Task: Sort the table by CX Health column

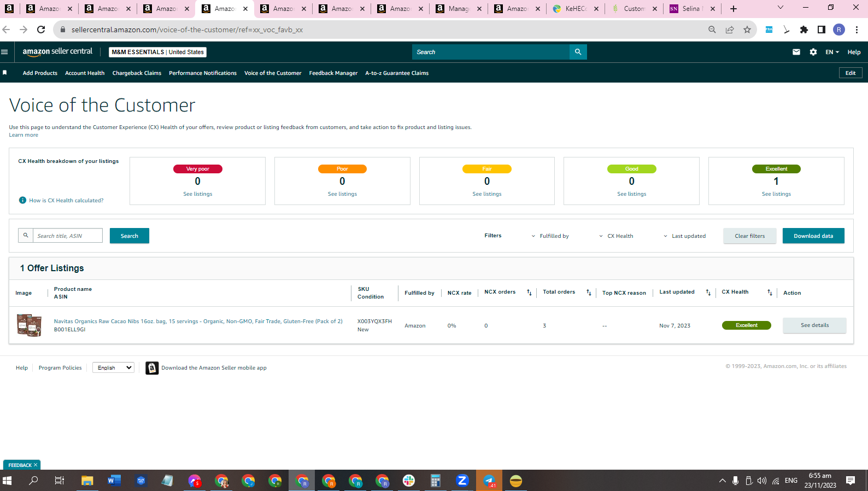Action: click(x=770, y=293)
